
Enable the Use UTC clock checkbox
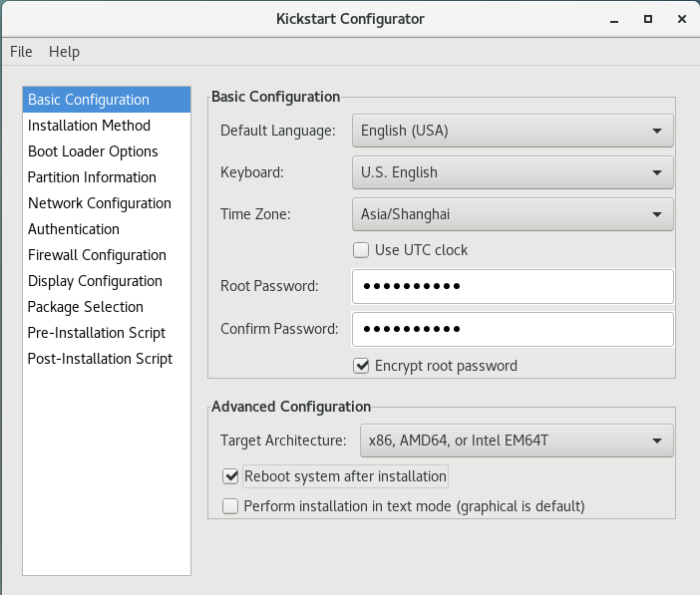tap(361, 250)
